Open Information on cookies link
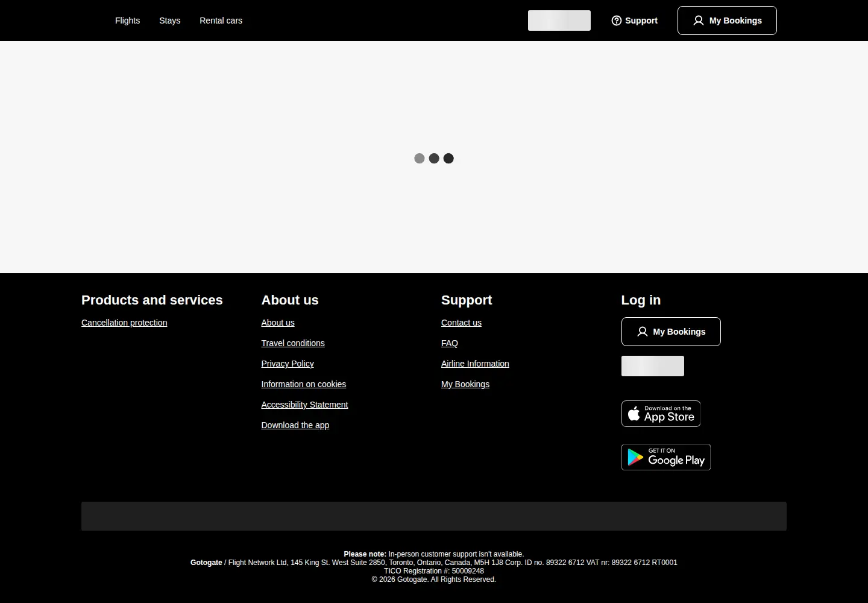 point(304,384)
